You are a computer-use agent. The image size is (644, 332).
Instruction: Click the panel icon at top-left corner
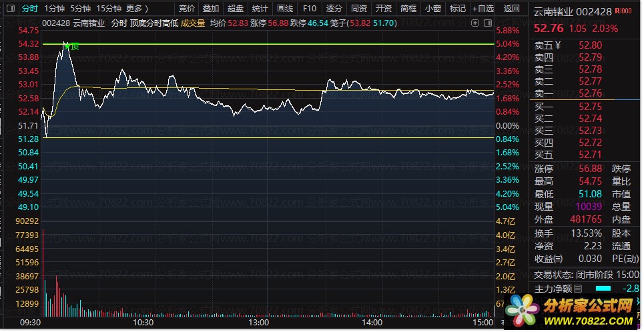(x=7, y=9)
